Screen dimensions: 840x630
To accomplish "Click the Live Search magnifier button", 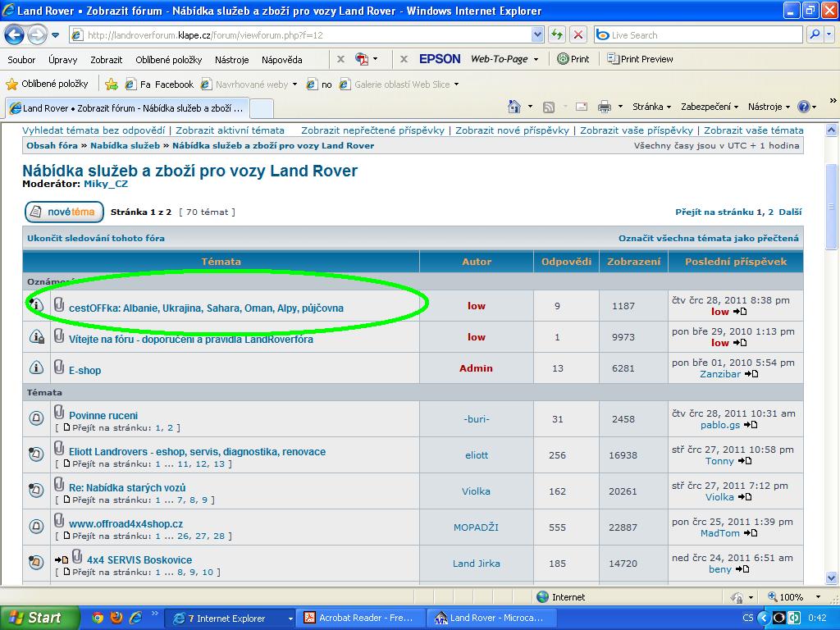I will 814,34.
